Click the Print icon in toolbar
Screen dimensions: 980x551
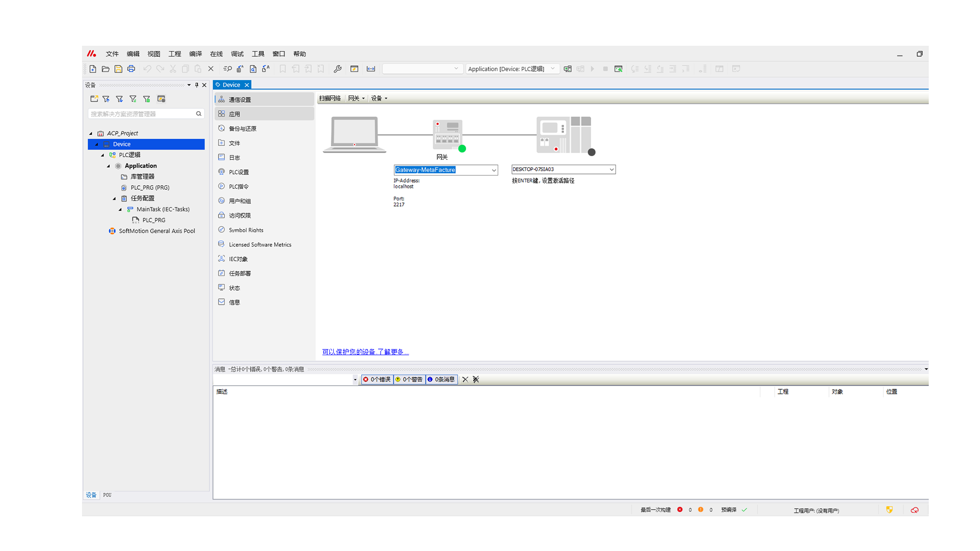click(131, 69)
